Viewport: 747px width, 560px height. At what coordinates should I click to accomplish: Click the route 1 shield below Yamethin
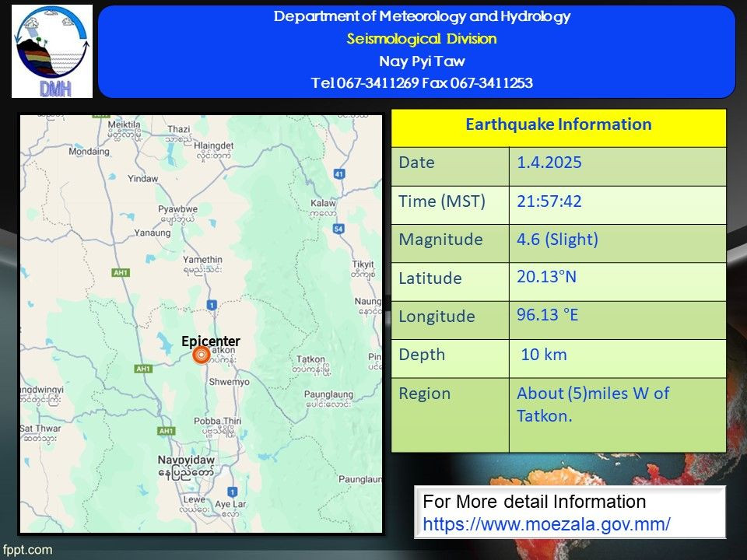click(x=211, y=303)
